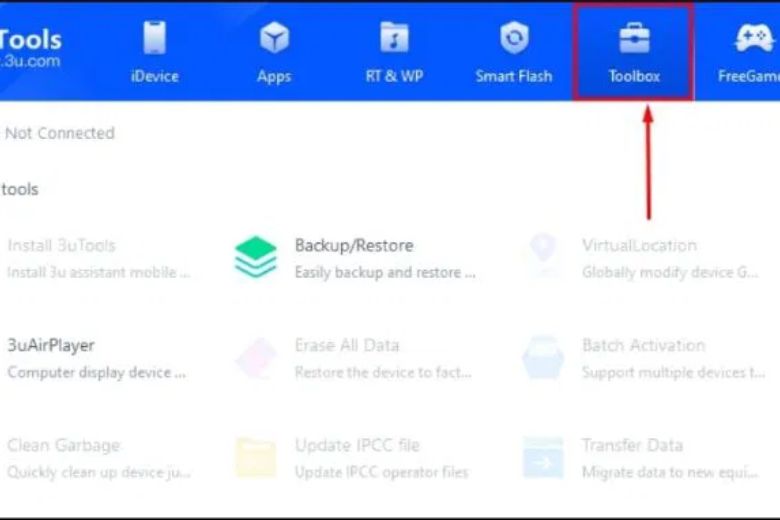Open the iDevice phone icon
This screenshot has width=780, height=520.
(154, 39)
